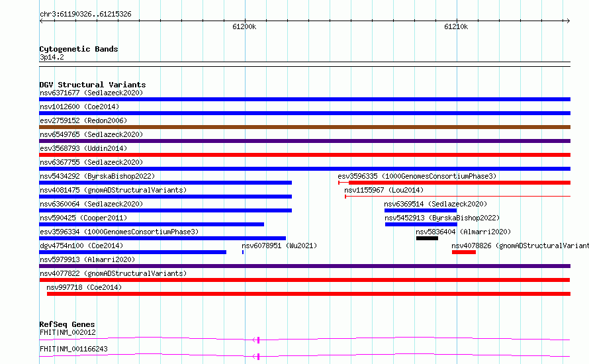Image resolution: width=589 pixels, height=364 pixels.
Task: Click the left arrow on the ruler
Action: click(41, 21)
